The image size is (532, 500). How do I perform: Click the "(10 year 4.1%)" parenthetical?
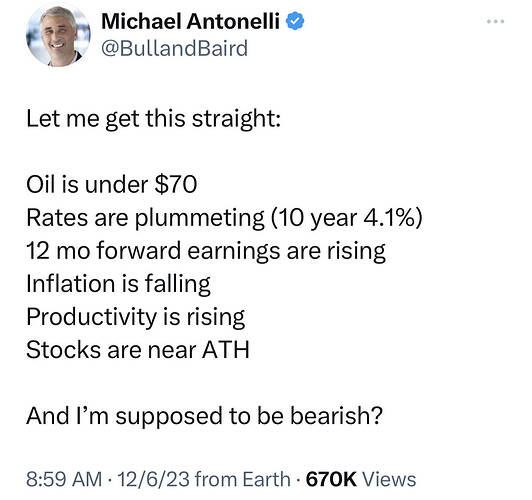pyautogui.click(x=346, y=218)
